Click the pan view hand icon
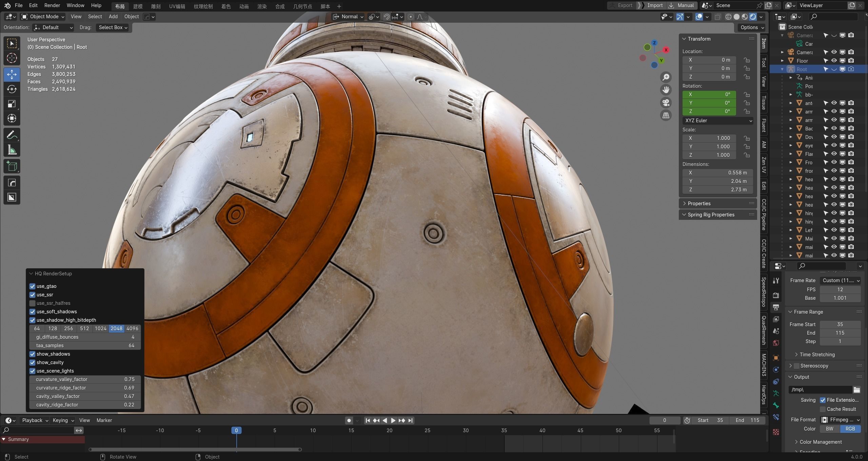868x461 pixels. [666, 90]
